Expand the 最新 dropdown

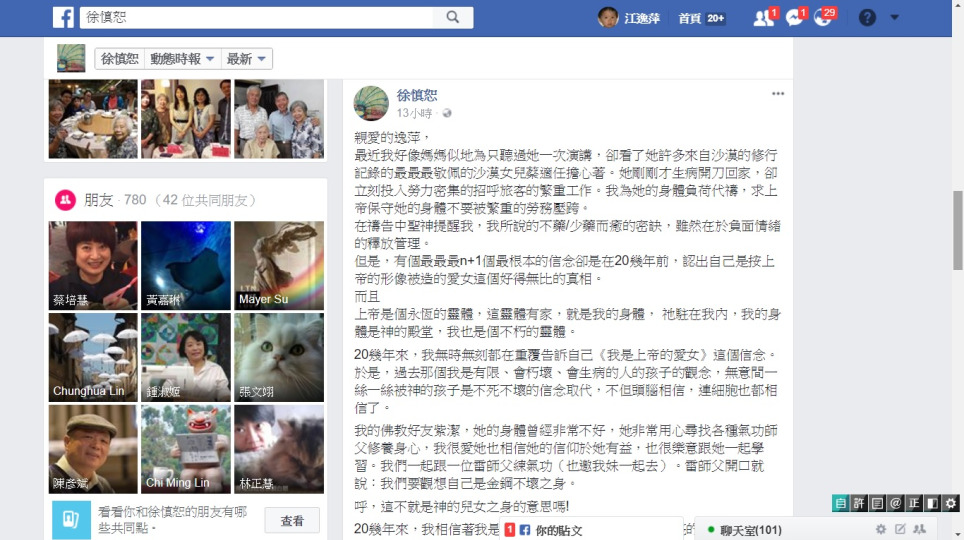246,59
